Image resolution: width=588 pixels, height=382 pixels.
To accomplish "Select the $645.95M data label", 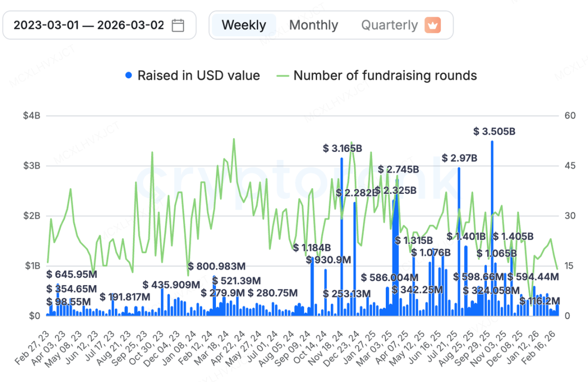I will [x=71, y=275].
